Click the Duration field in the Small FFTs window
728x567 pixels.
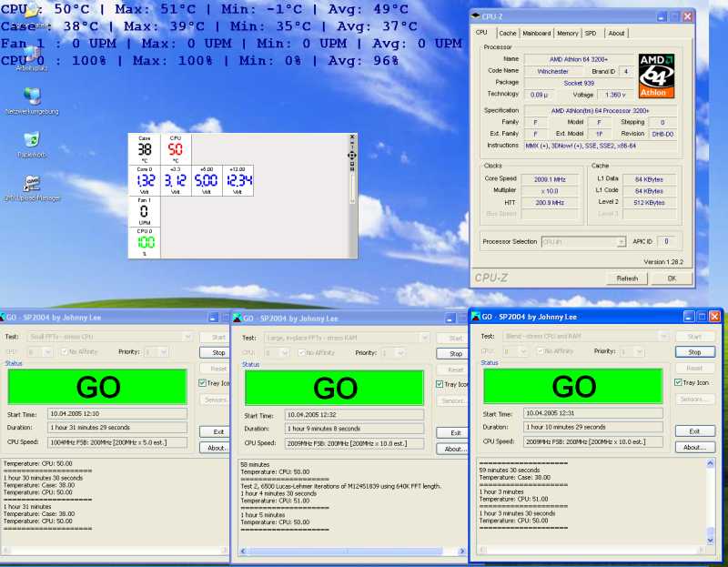[x=117, y=428]
